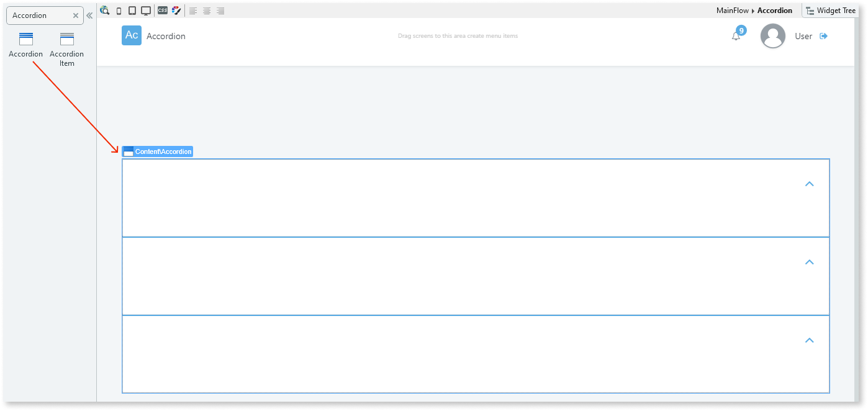Click the logout icon next to User
868x411 pixels.
pyautogui.click(x=824, y=36)
